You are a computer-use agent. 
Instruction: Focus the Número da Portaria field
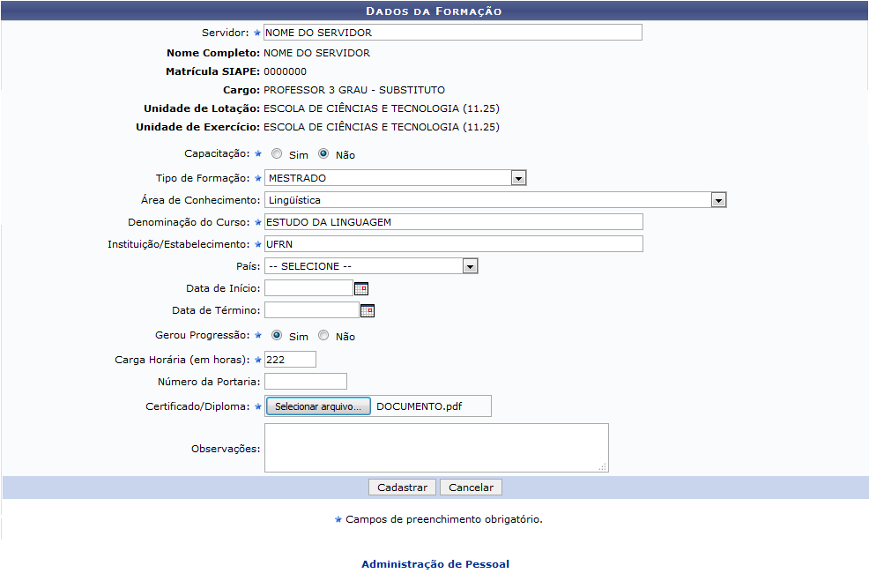tap(305, 381)
